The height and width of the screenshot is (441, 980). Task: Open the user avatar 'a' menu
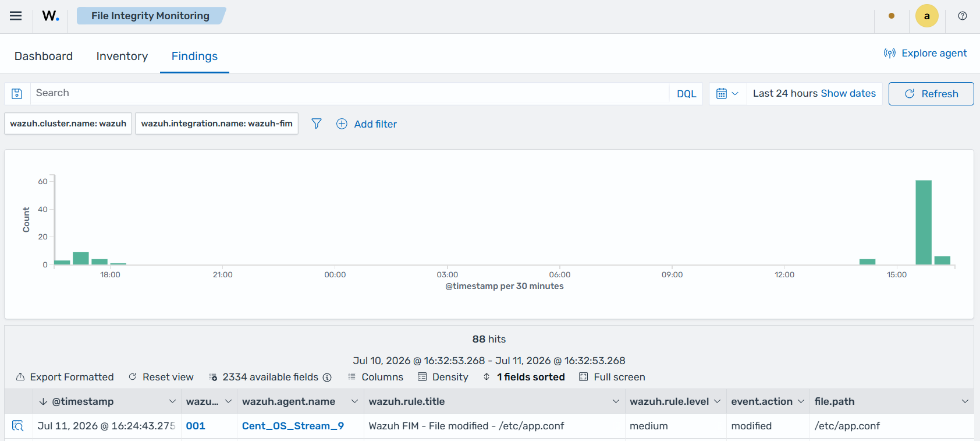coord(927,16)
